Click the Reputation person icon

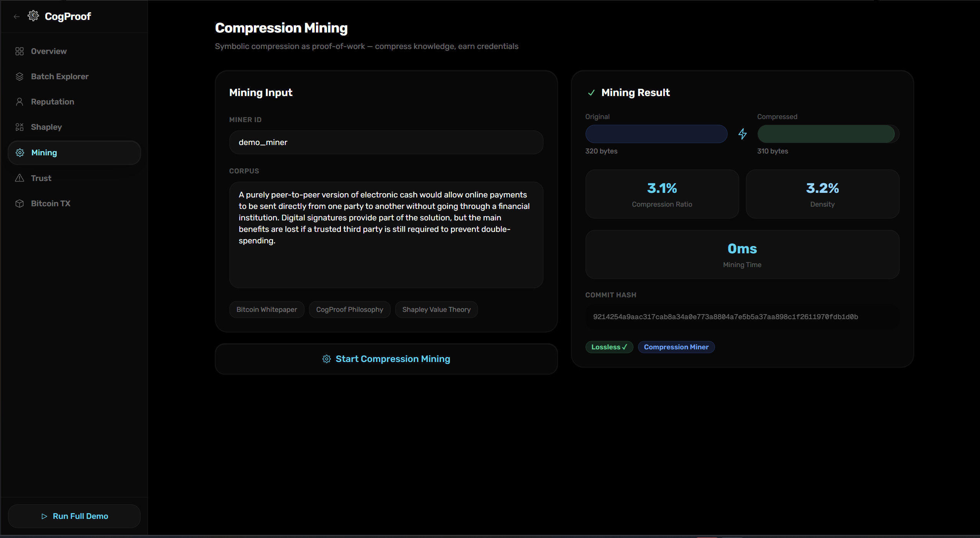(x=20, y=102)
